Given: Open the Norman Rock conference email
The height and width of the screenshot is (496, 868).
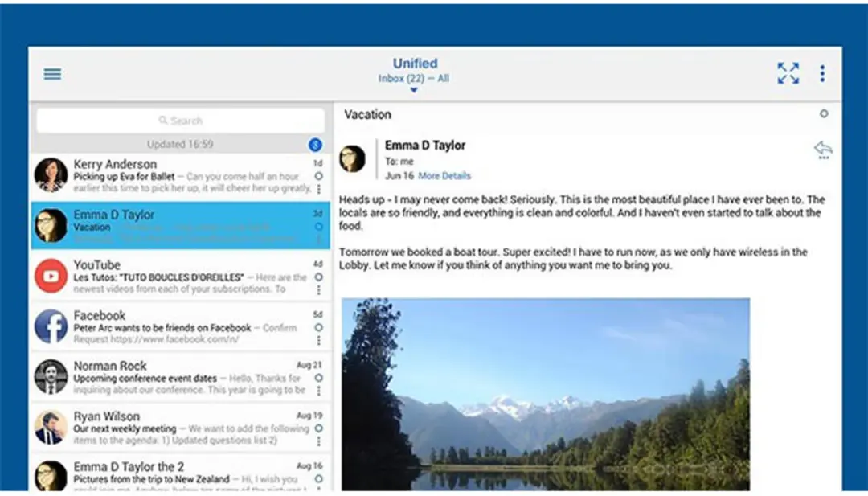Looking at the screenshot, I should (x=181, y=378).
